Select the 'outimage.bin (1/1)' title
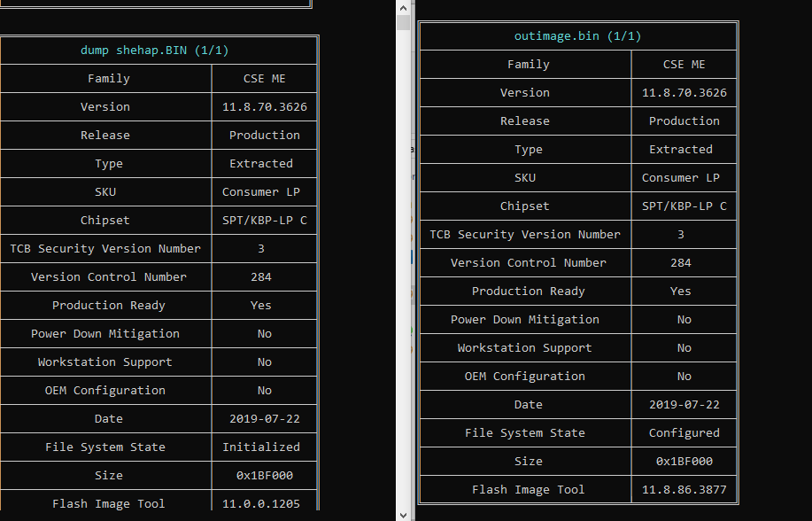812x521 pixels. (x=577, y=36)
